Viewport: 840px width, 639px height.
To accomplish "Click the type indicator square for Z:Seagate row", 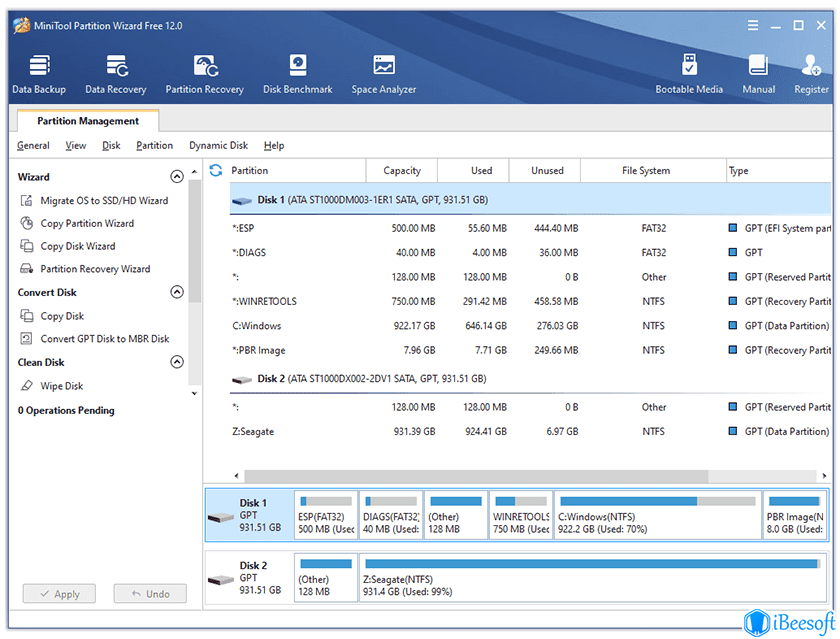I will (732, 431).
